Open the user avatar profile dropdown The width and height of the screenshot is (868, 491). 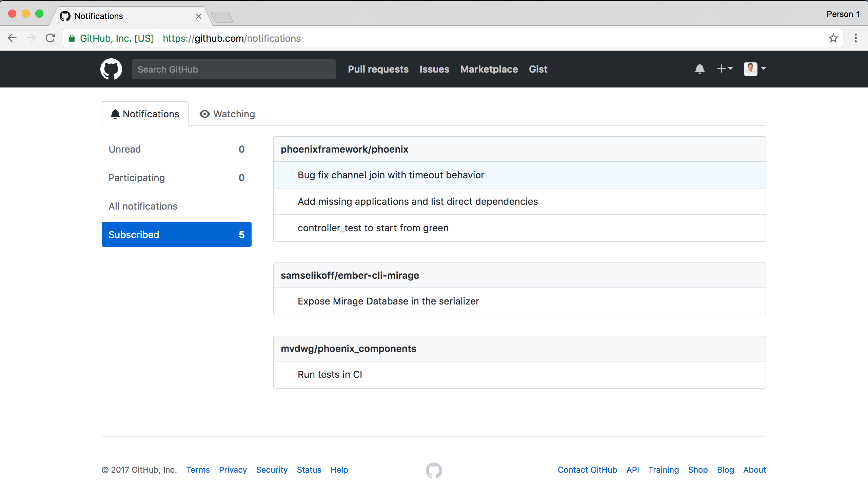tap(754, 69)
